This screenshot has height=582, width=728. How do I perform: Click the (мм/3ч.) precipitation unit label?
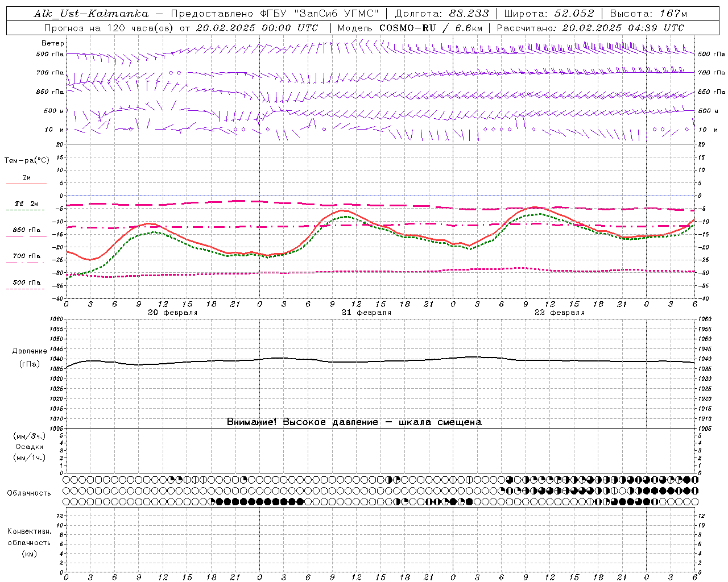tap(30, 436)
